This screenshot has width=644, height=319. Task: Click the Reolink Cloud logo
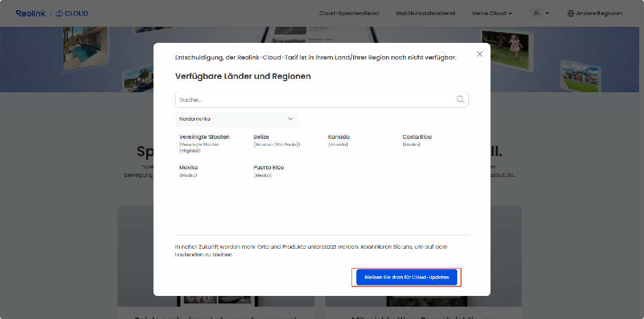coord(52,13)
